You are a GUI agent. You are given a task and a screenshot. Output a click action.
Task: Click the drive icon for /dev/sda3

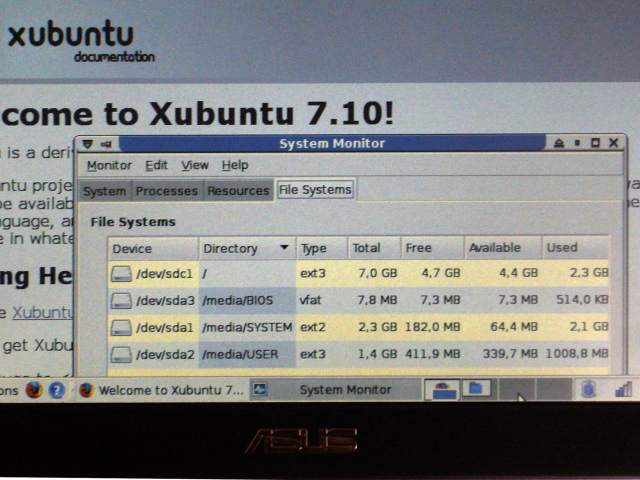click(x=121, y=301)
